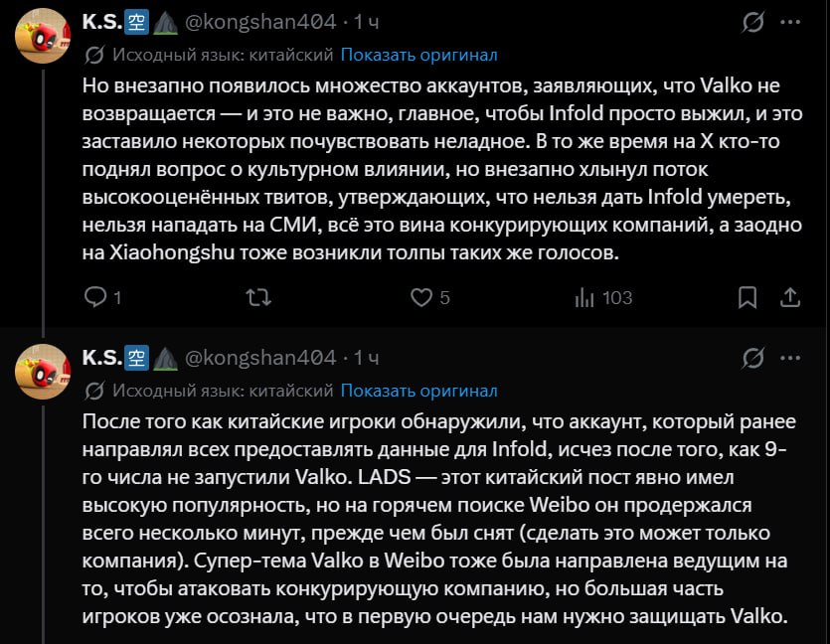Open more options menu on first tweet
830x644 pixels.
[x=790, y=22]
